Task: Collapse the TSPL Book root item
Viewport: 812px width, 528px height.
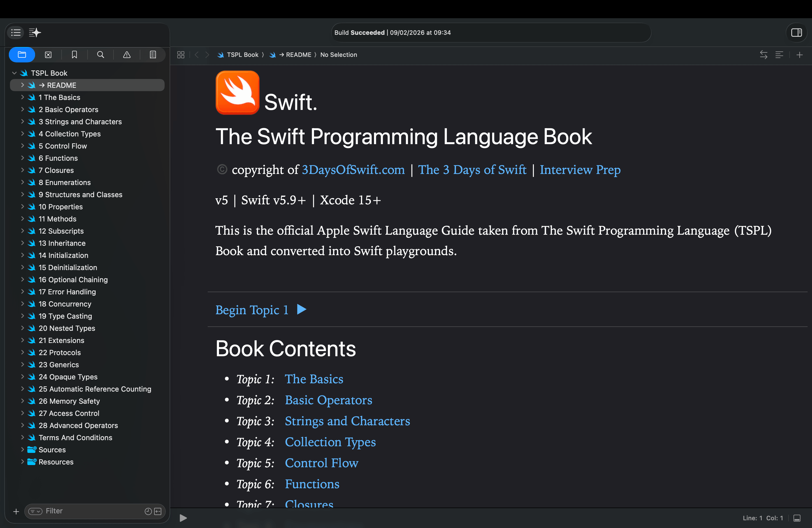Action: 14,73
